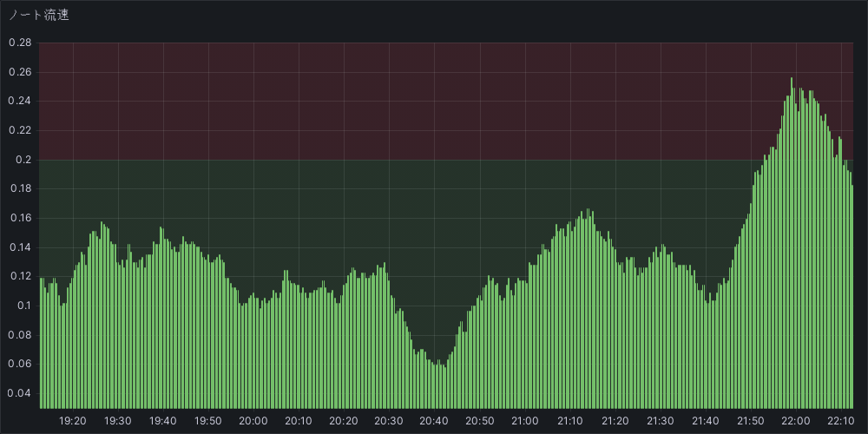The image size is (868, 434).
Task: Select the lowest bar near 20:40
Action: click(x=444, y=387)
